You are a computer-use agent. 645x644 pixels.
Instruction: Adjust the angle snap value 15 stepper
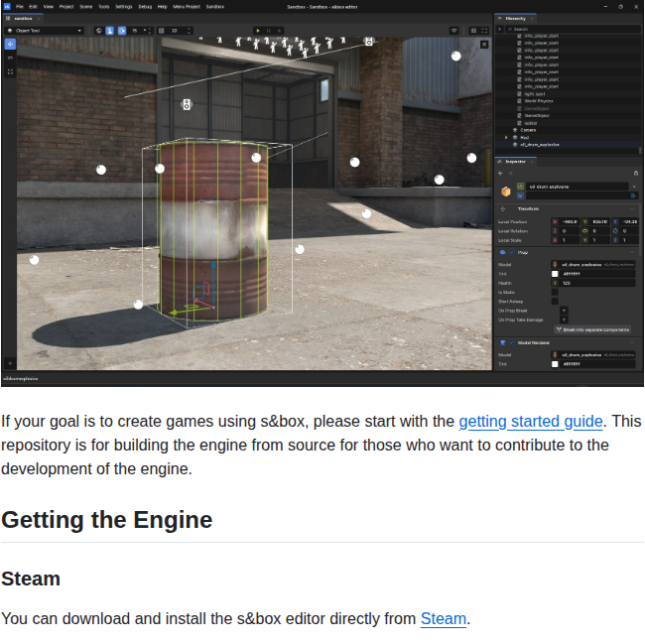149,31
